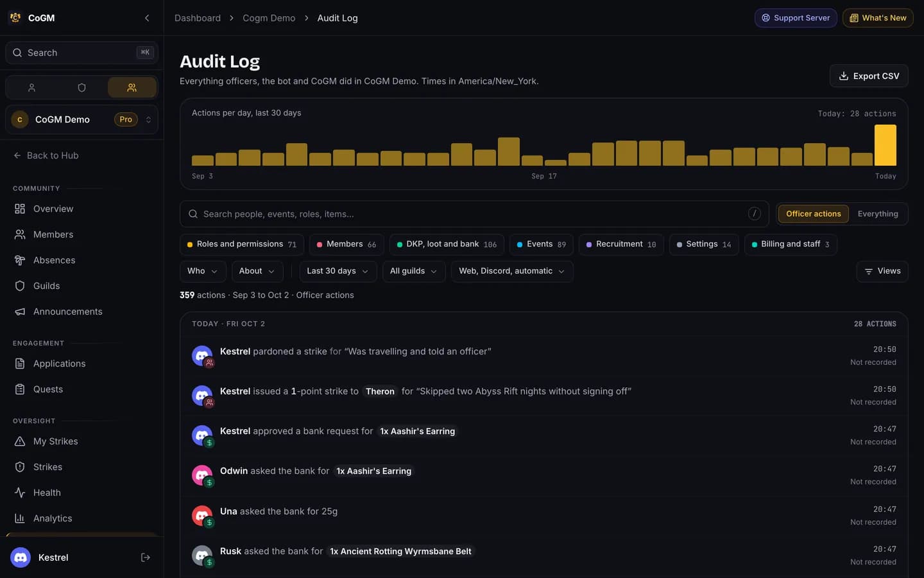This screenshot has width=924, height=578.
Task: Click the Announcements megaphone icon
Action: point(20,311)
